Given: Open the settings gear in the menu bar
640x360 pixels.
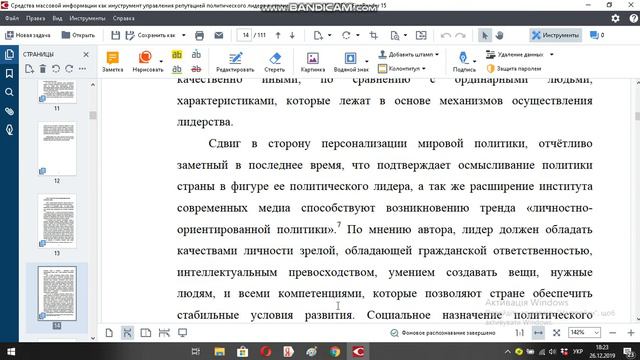Looking at the screenshot, I should coord(616,18).
